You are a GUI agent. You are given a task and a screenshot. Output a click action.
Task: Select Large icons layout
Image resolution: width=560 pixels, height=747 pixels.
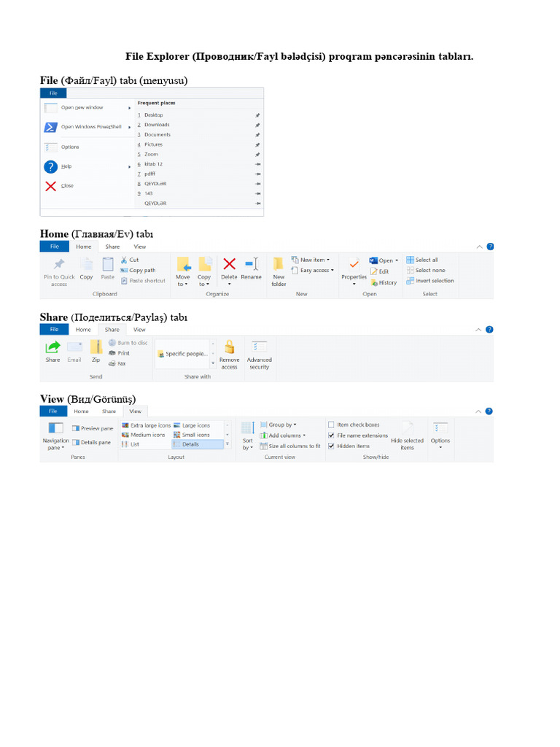[192, 425]
